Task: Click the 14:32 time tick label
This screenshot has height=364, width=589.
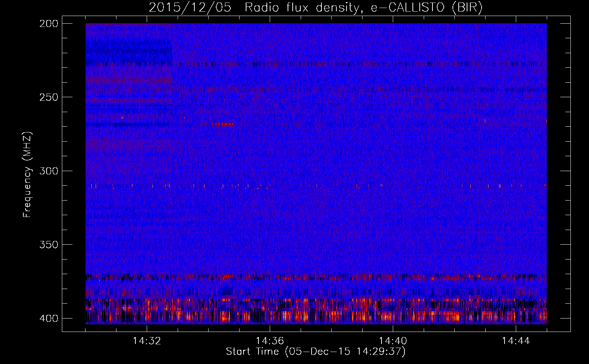Action: tap(147, 341)
